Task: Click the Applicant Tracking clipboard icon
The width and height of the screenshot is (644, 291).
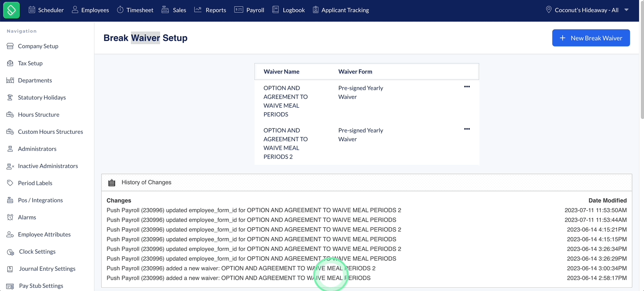Action: (x=315, y=9)
